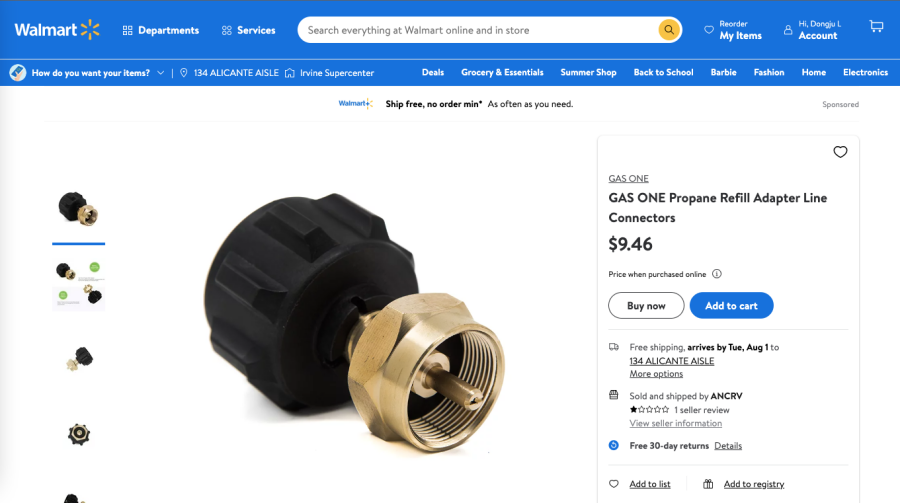Go to the Deals tab
Viewport: 900px width, 503px height.
(x=433, y=72)
